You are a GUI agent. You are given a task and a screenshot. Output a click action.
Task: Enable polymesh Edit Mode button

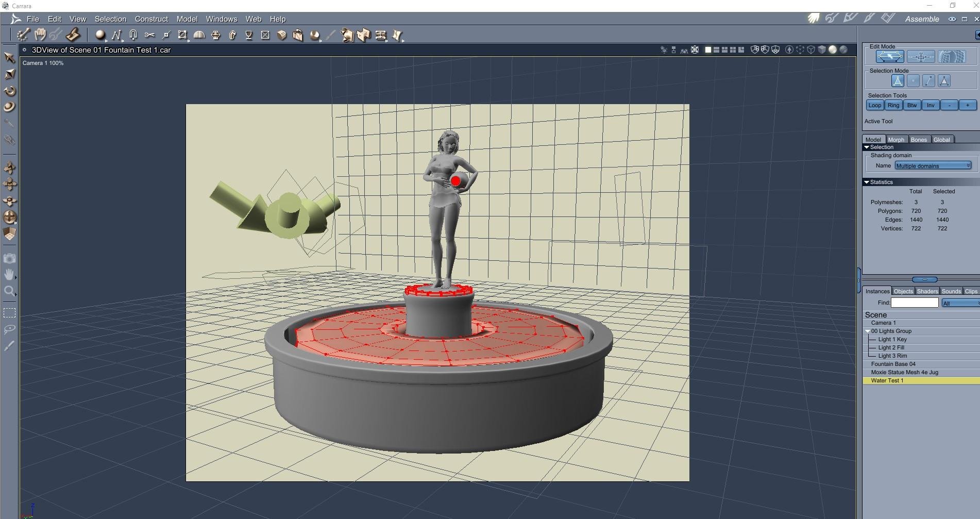pos(890,57)
